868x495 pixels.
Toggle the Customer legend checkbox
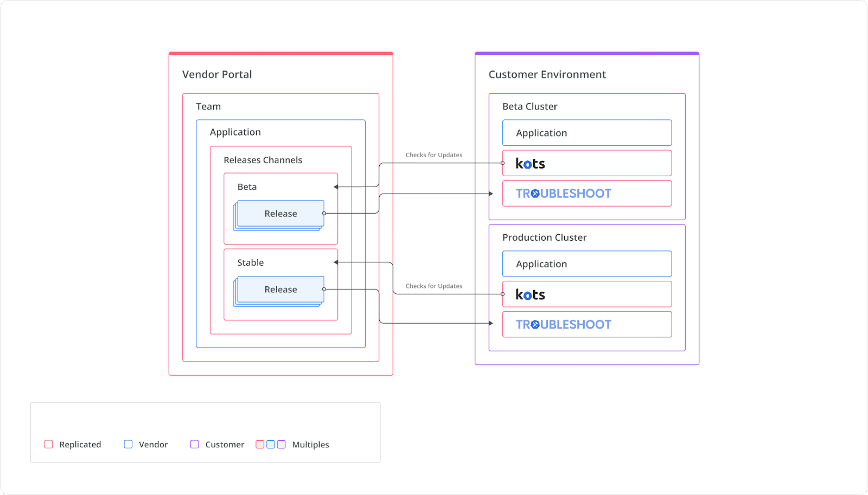coord(194,444)
